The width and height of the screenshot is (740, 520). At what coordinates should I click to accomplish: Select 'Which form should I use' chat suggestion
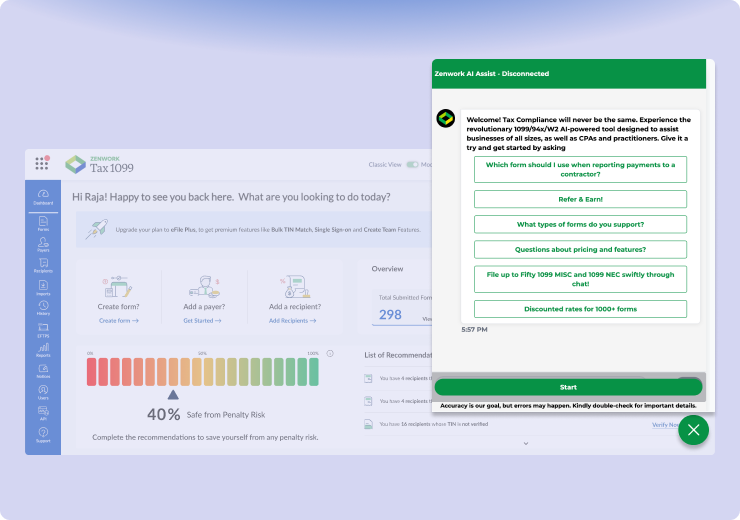(x=580, y=169)
